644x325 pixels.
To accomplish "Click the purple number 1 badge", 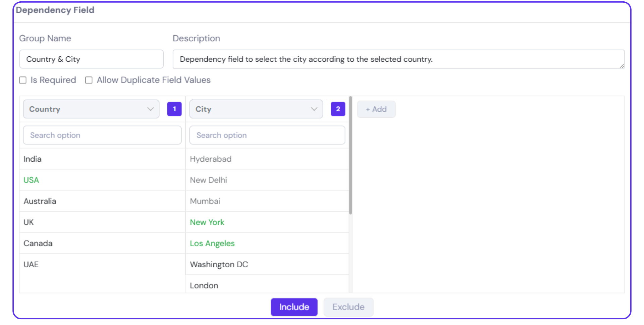I will (174, 109).
